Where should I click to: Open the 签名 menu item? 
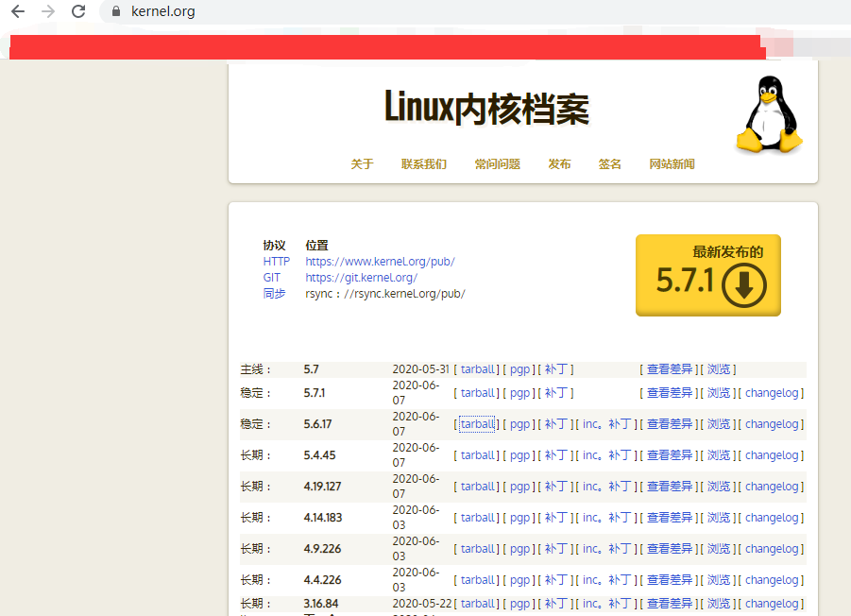click(x=609, y=163)
